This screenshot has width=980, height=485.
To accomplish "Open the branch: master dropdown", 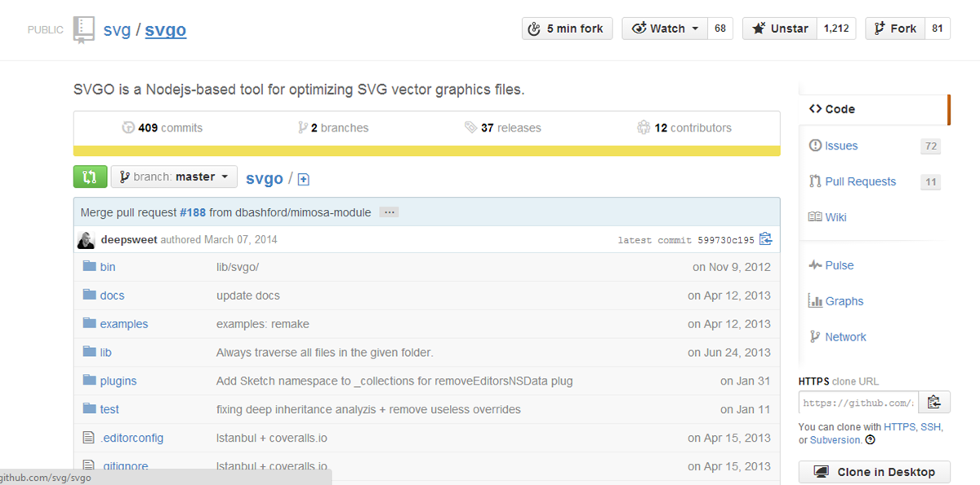I will pyautogui.click(x=174, y=176).
